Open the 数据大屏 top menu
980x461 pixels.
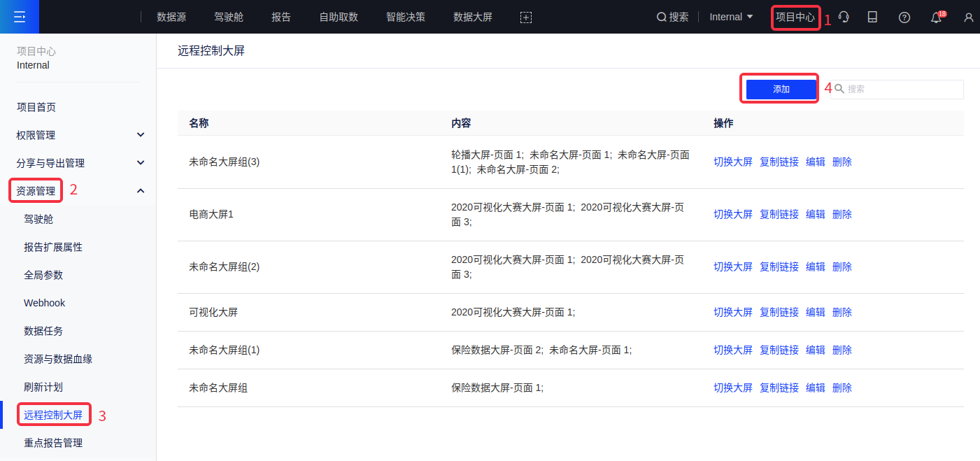point(473,17)
